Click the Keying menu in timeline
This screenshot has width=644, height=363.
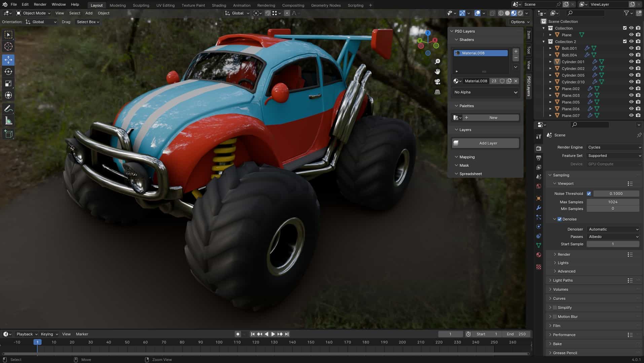point(49,334)
